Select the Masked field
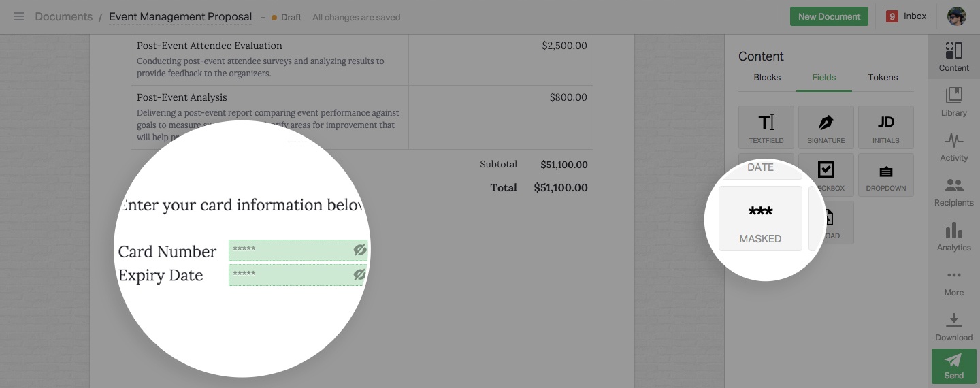The height and width of the screenshot is (388, 980). [760, 219]
